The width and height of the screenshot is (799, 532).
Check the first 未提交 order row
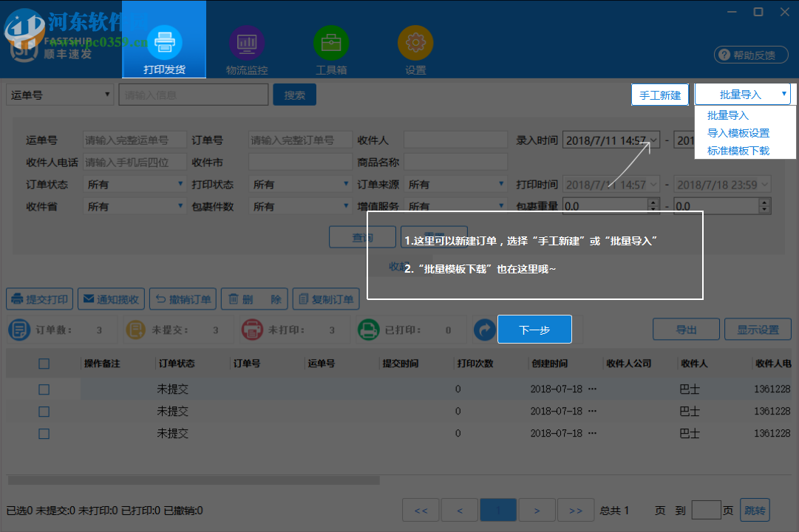click(x=44, y=389)
